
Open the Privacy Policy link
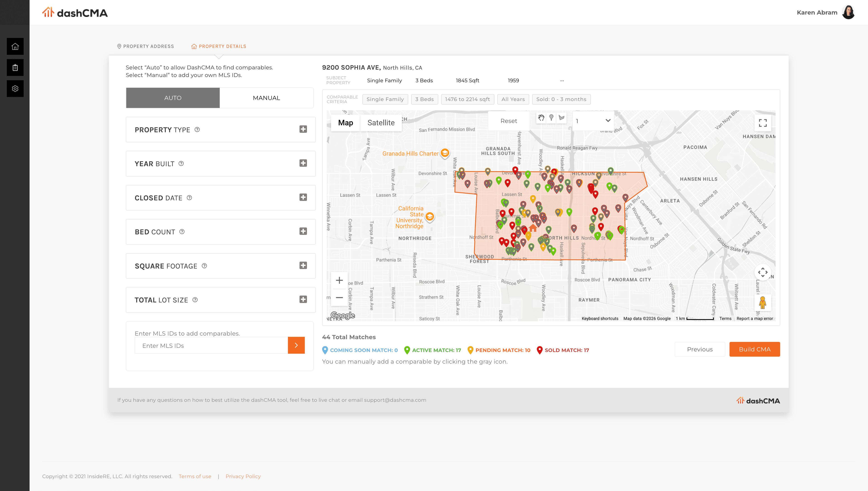(x=243, y=476)
